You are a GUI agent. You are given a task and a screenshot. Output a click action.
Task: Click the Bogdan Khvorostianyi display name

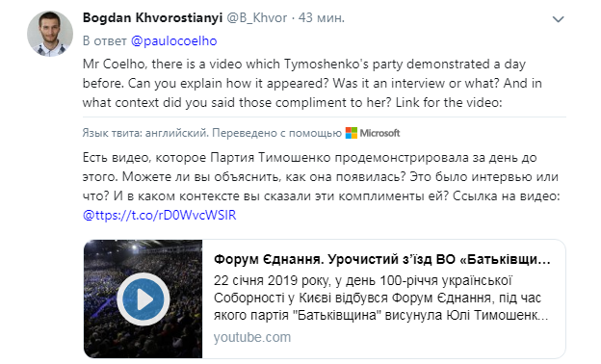(152, 17)
